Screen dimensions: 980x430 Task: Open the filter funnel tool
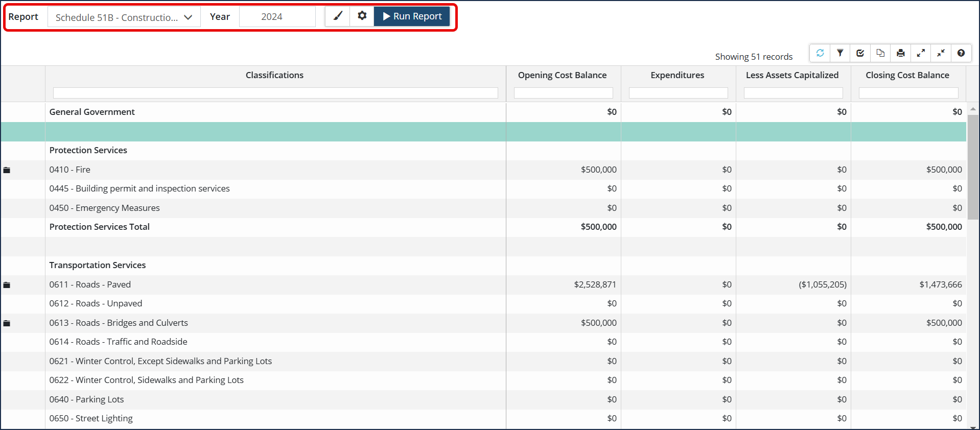coord(840,53)
